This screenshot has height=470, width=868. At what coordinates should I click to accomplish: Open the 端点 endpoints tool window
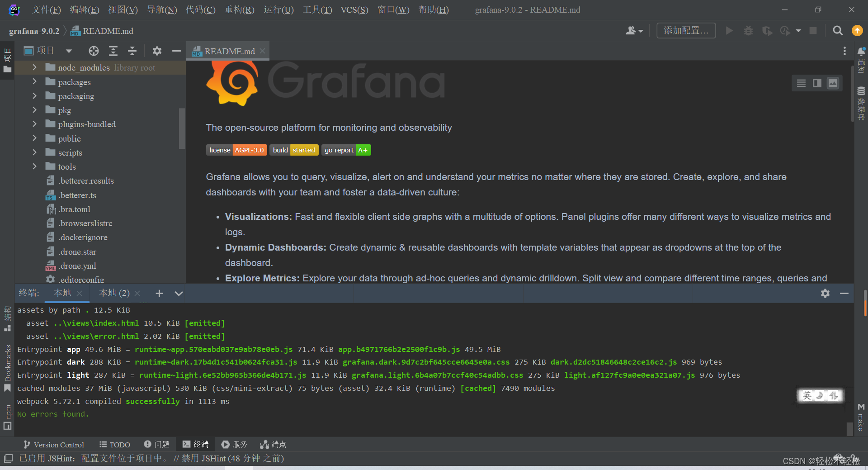273,445
